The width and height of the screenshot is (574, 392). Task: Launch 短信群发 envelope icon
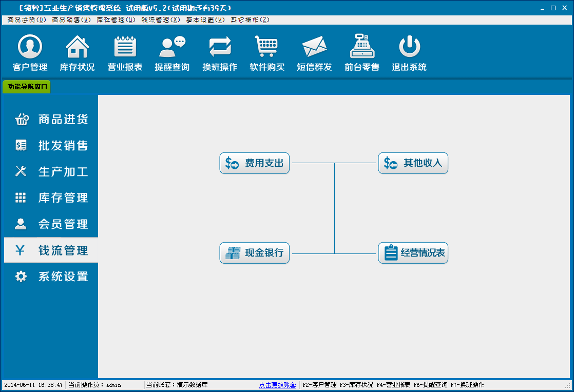[314, 53]
